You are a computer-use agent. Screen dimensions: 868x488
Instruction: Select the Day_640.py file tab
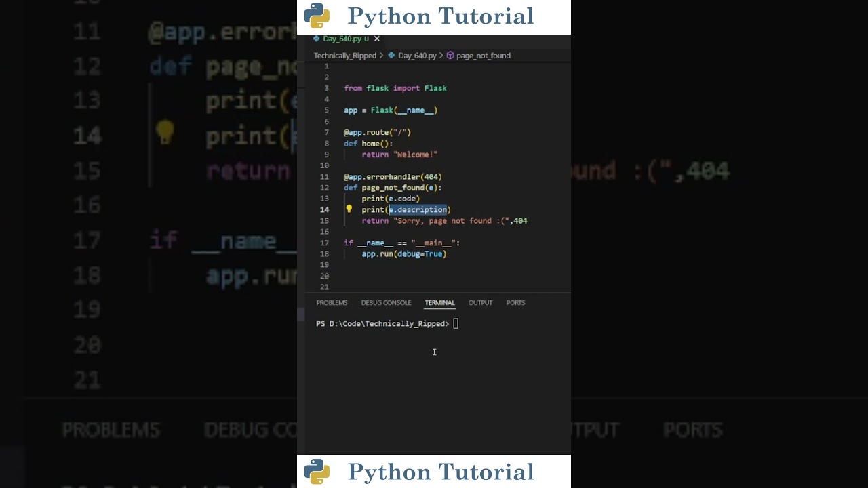point(346,39)
